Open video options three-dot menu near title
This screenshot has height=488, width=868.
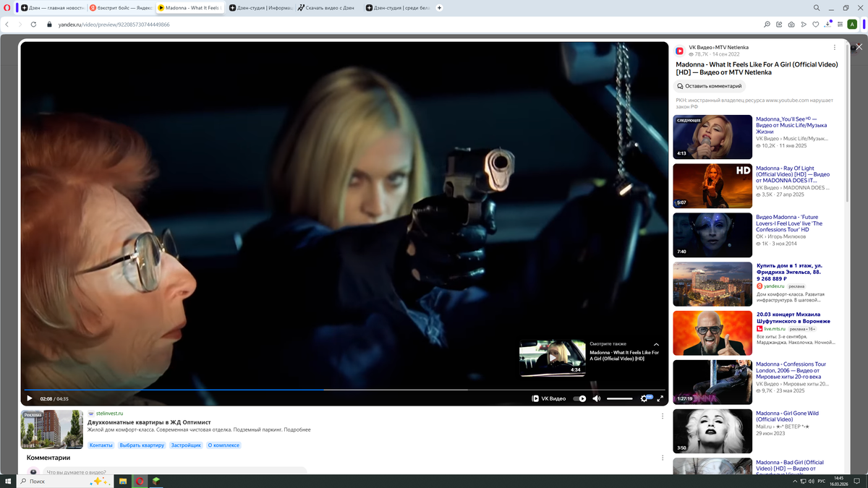tap(834, 48)
